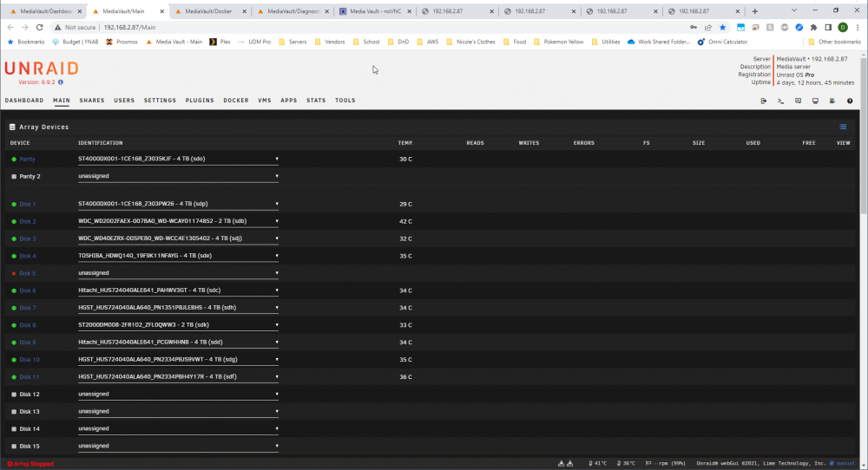Open the system log icon
The width and height of the screenshot is (868, 470).
coord(832,101)
